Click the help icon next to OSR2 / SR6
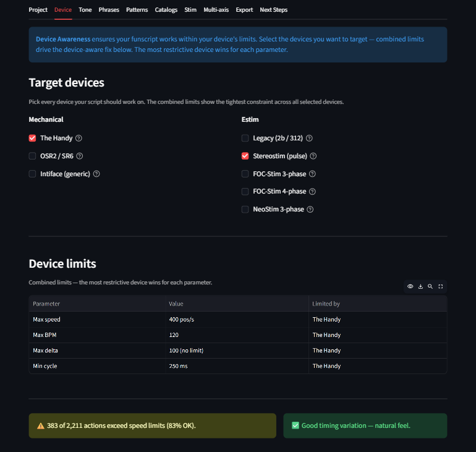 (x=79, y=156)
